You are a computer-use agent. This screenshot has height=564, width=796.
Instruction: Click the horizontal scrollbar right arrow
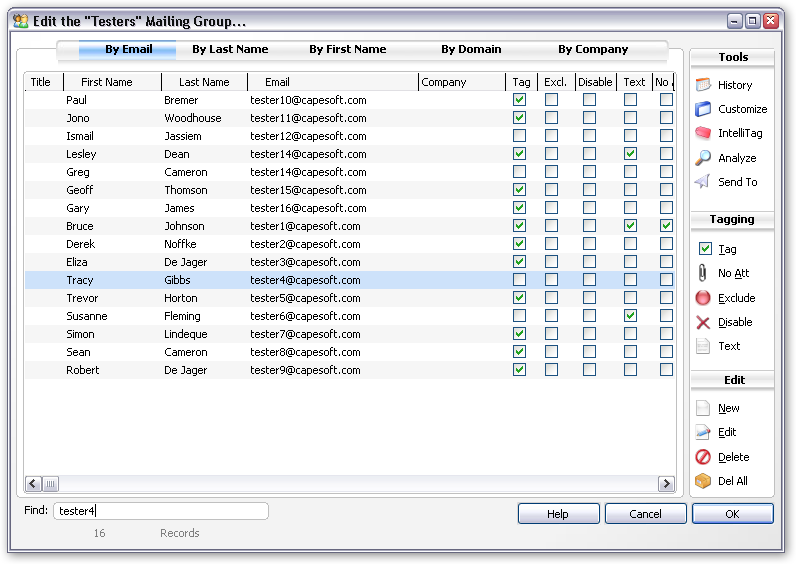(x=666, y=484)
